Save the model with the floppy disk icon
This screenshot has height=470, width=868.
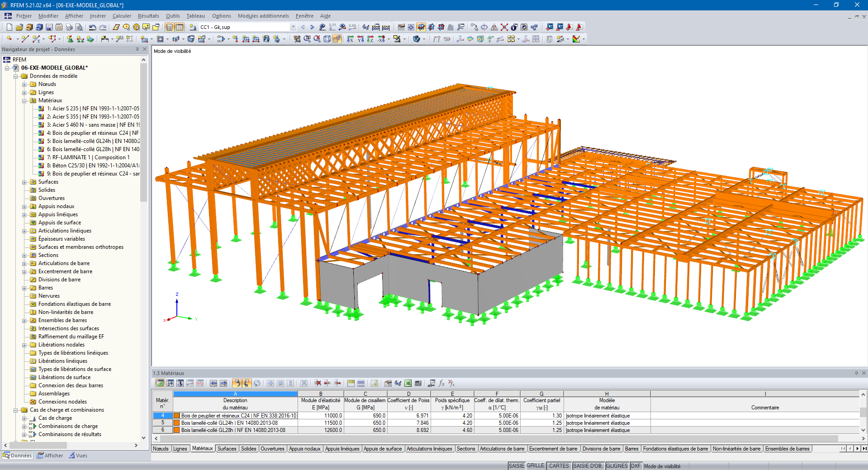point(49,27)
